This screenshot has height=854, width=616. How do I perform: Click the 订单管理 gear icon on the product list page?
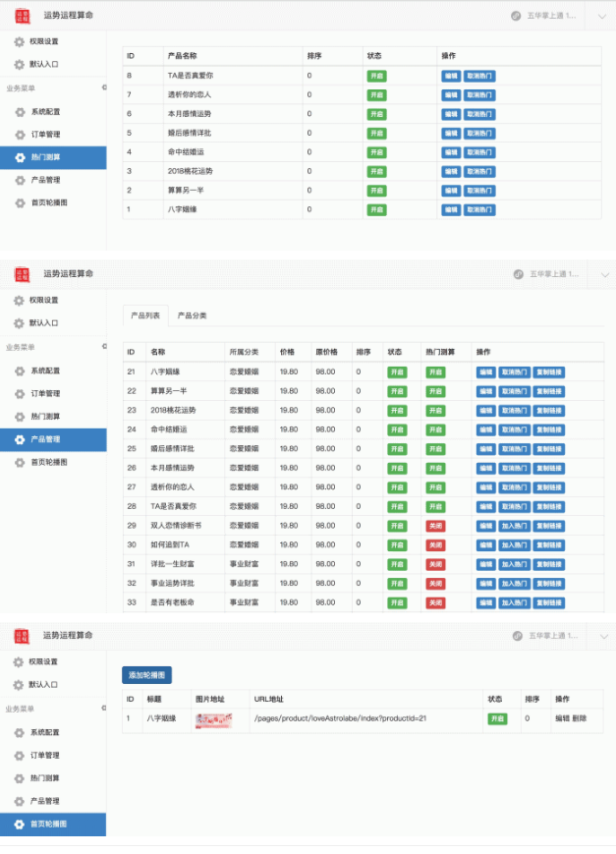[x=21, y=394]
